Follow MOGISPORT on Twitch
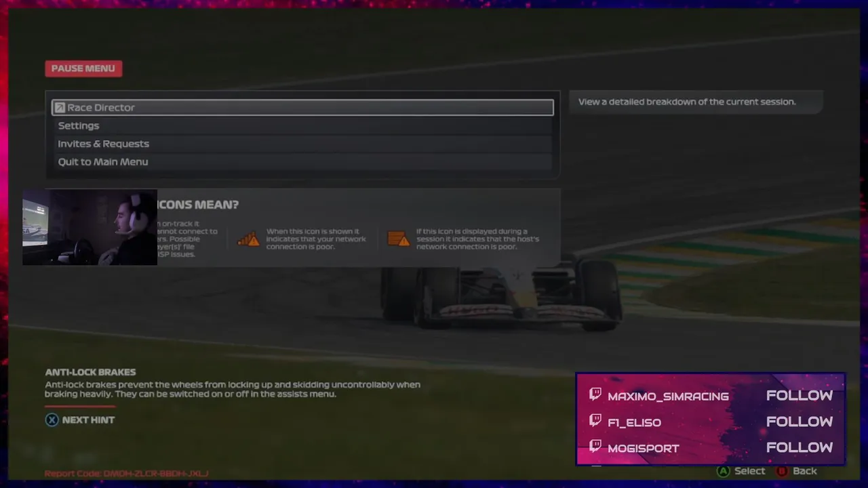Screen dimensions: 868x488 [800, 447]
